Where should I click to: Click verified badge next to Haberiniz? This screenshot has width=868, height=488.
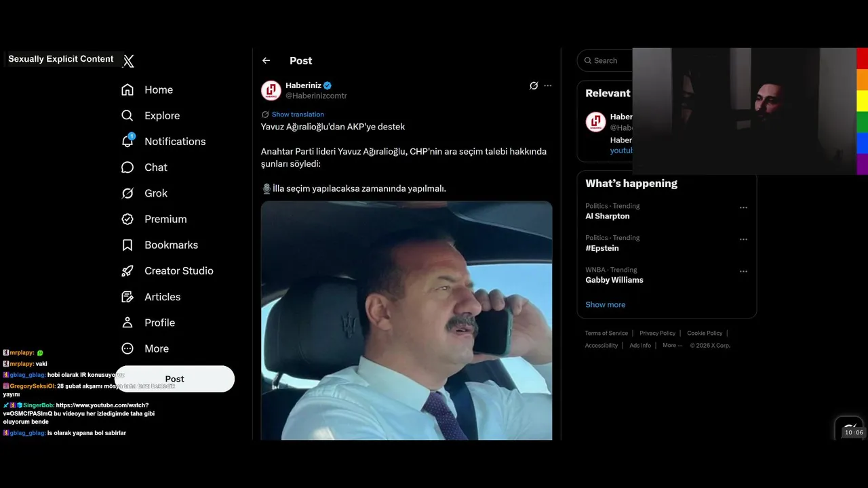[x=328, y=85]
